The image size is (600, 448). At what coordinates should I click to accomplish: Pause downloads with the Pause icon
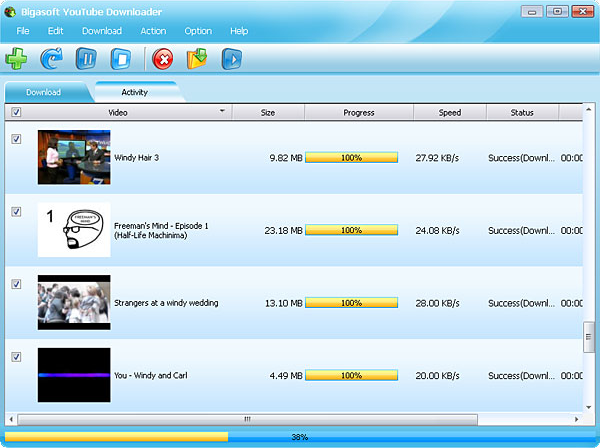pyautogui.click(x=86, y=59)
